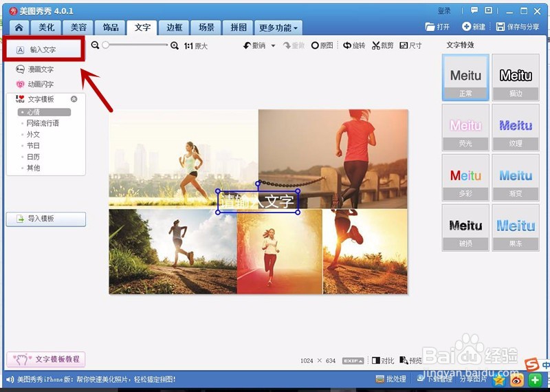This screenshot has width=550, height=392.
Task: Click the 尺寸 resize tool
Action: (x=410, y=45)
